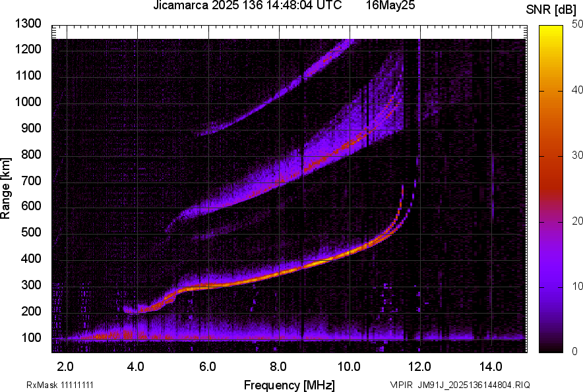Click the "Range [km]" axis label
The image size is (583, 392).
point(5,188)
